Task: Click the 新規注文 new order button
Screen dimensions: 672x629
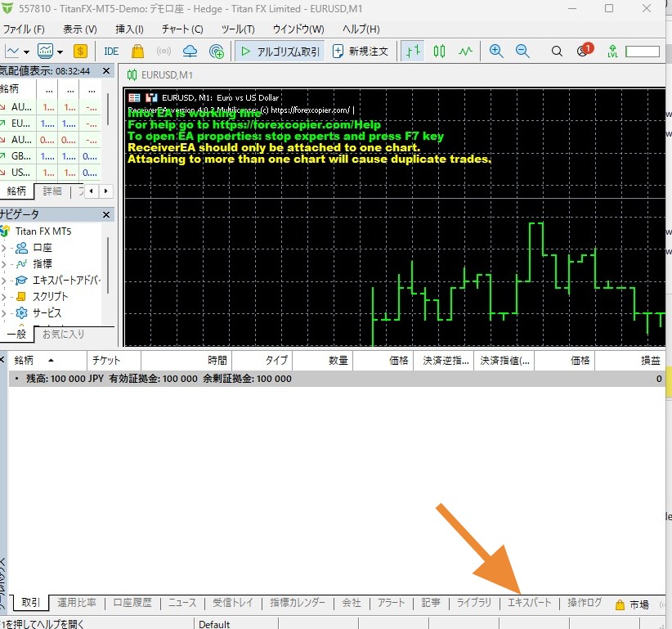Action: click(x=361, y=52)
